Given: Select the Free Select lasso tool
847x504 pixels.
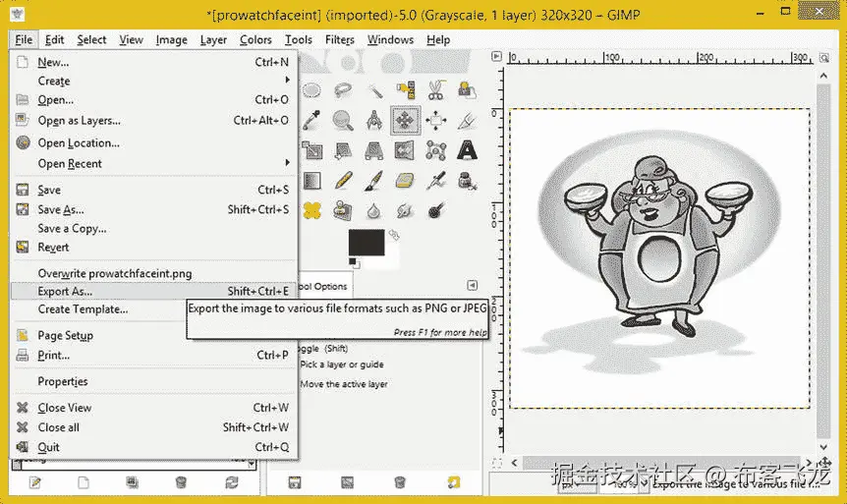Looking at the screenshot, I should point(343,90).
